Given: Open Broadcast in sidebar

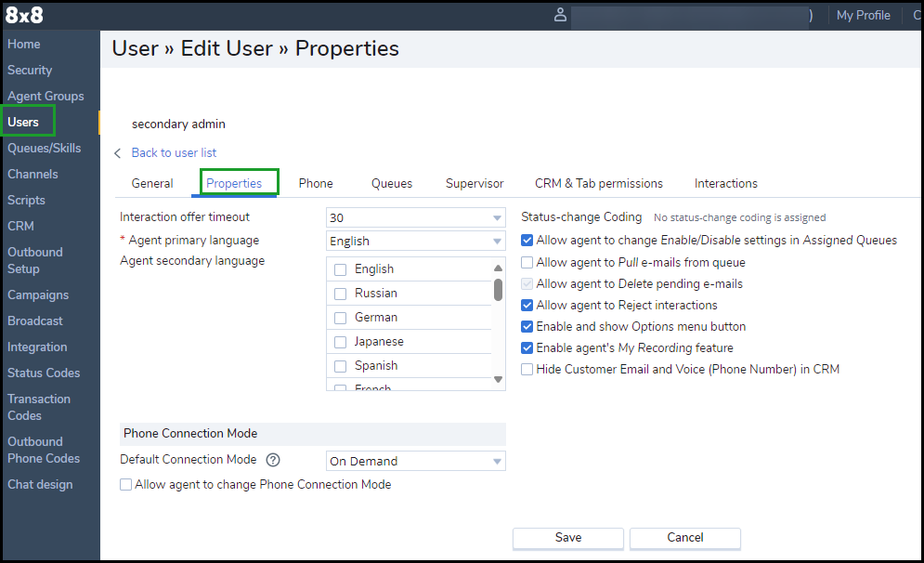Looking at the screenshot, I should click(34, 321).
